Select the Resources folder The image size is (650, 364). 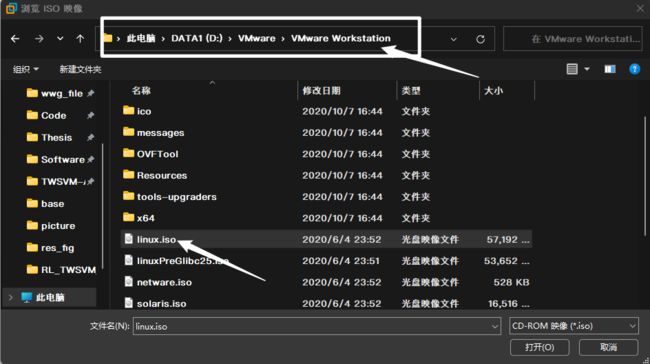pos(326,175)
